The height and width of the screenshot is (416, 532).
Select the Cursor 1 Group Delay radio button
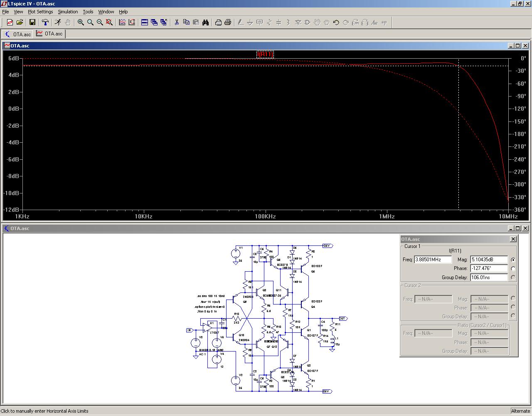click(x=513, y=277)
